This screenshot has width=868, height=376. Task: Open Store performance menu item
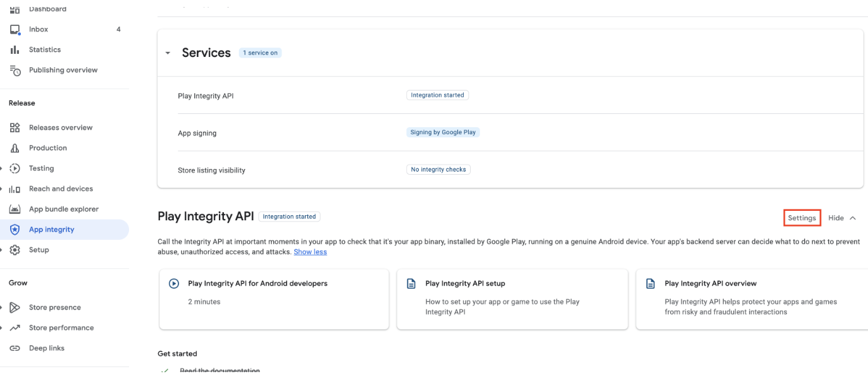(61, 328)
